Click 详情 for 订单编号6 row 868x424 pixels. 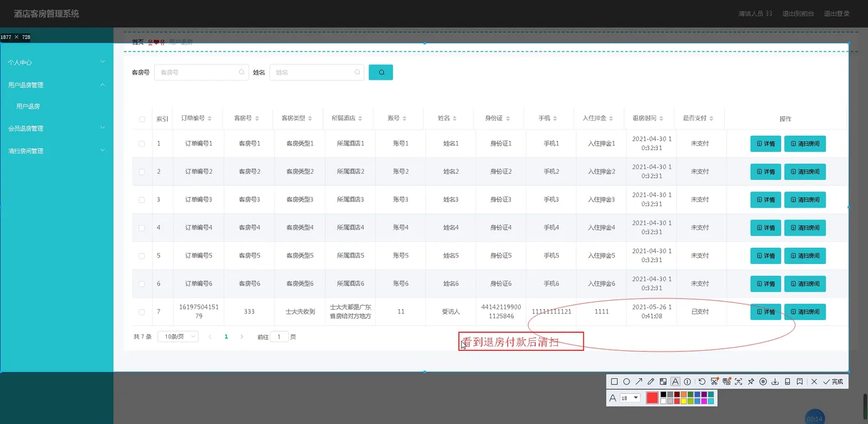[766, 284]
